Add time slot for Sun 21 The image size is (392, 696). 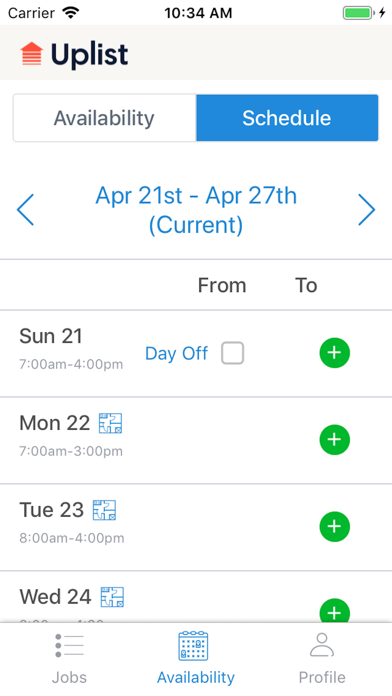pos(335,353)
